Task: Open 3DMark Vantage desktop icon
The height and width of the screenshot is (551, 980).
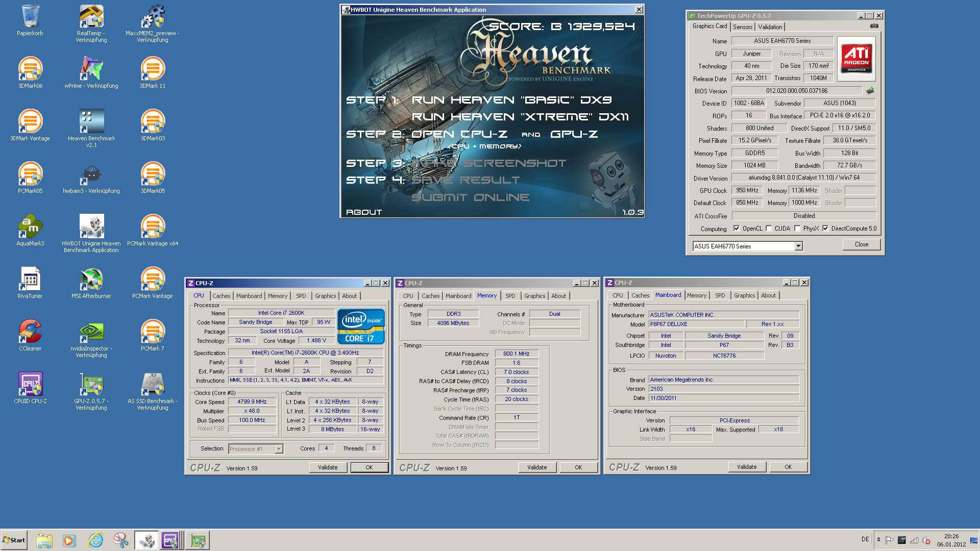Action: click(30, 126)
